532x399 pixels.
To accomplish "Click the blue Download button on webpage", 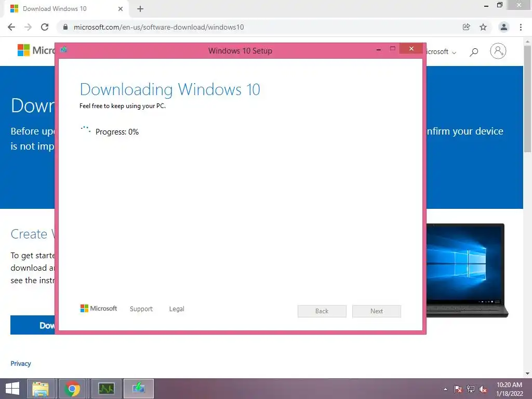I will click(33, 325).
